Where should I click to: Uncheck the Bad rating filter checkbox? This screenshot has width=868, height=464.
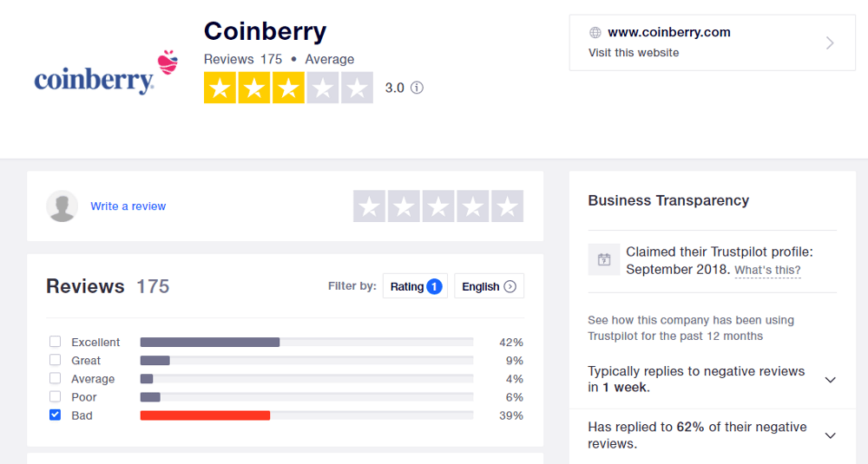[55, 415]
